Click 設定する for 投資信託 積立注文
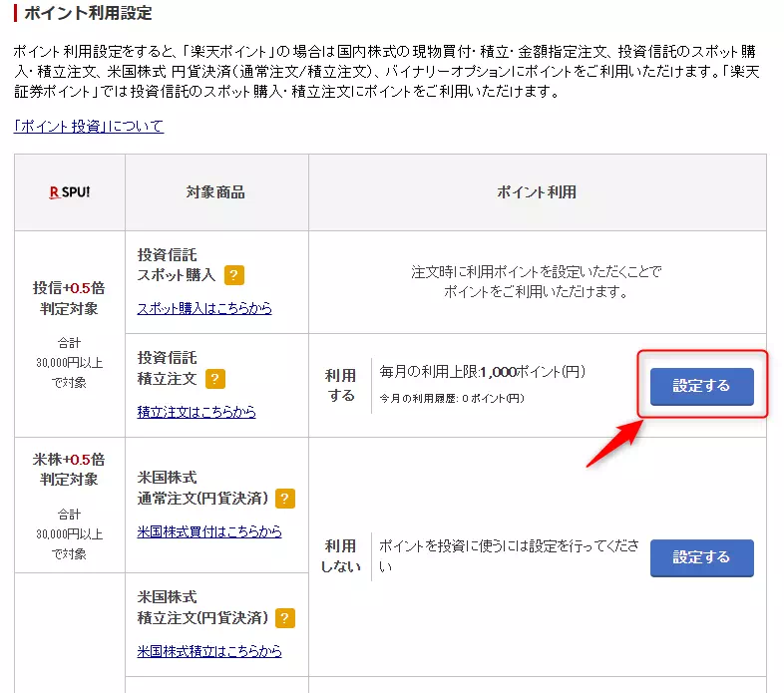Screen dimensions: 784x693 (702, 386)
